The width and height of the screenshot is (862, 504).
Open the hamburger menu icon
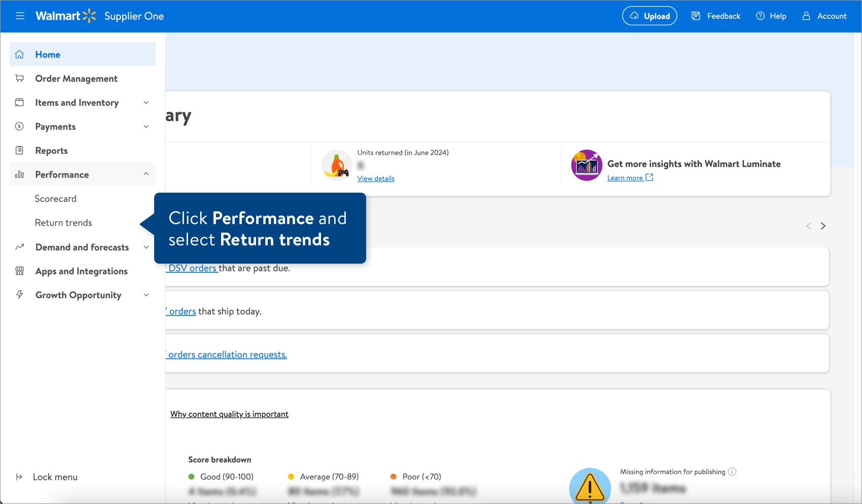[20, 16]
